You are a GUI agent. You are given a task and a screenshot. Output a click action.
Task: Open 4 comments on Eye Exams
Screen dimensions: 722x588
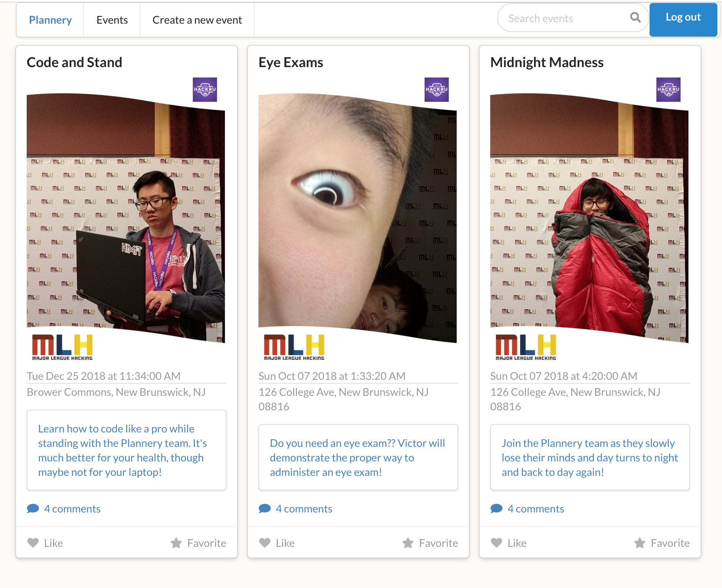(304, 509)
